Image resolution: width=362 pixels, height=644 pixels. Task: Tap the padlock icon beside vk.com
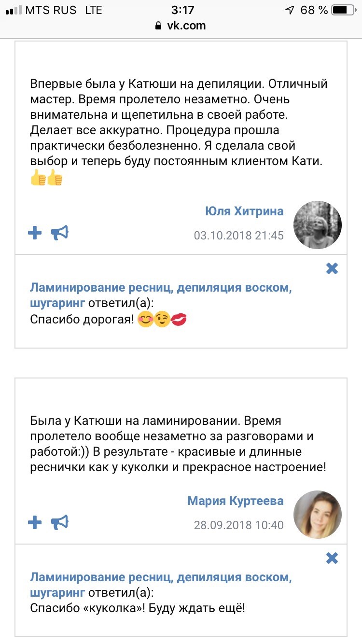coord(158,26)
